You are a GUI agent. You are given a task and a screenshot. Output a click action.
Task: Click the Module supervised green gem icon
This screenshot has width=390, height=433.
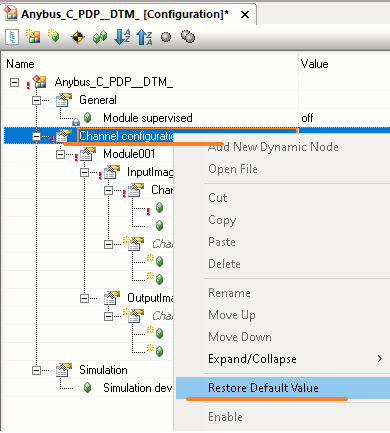coord(87,118)
